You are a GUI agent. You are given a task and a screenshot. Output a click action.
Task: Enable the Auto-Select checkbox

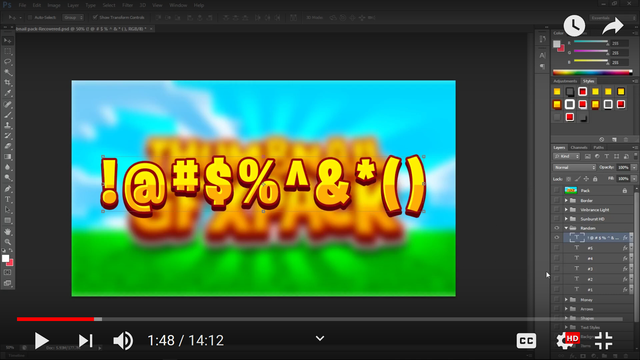30,18
